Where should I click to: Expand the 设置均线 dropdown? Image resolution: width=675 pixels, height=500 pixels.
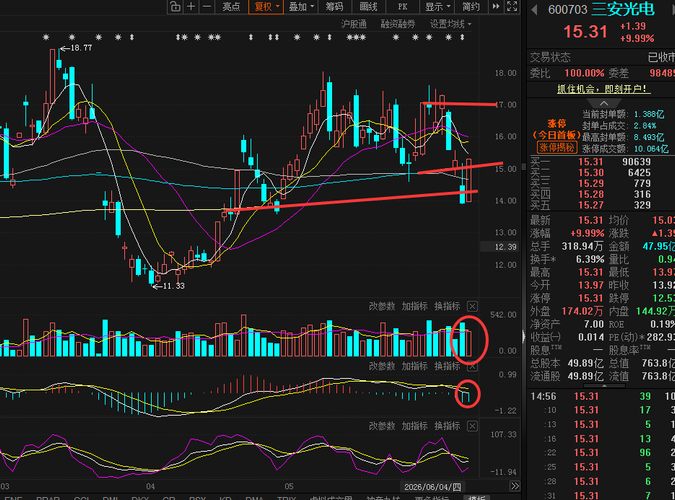pyautogui.click(x=450, y=24)
